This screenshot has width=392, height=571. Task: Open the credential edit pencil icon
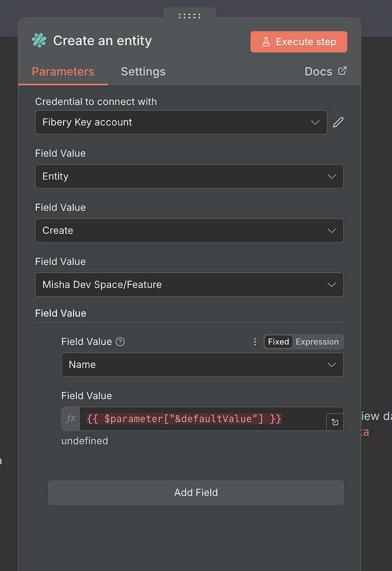click(338, 122)
